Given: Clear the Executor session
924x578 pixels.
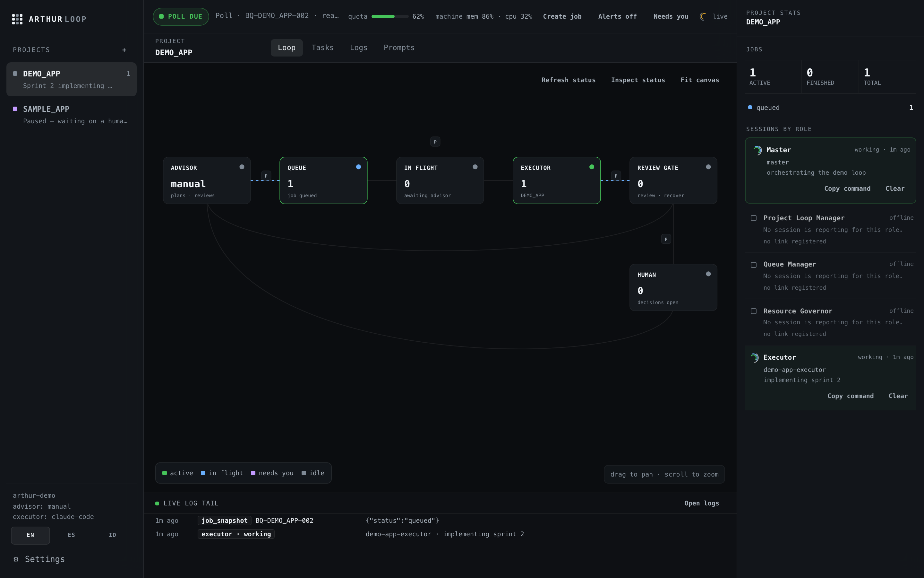Looking at the screenshot, I should coord(898,396).
